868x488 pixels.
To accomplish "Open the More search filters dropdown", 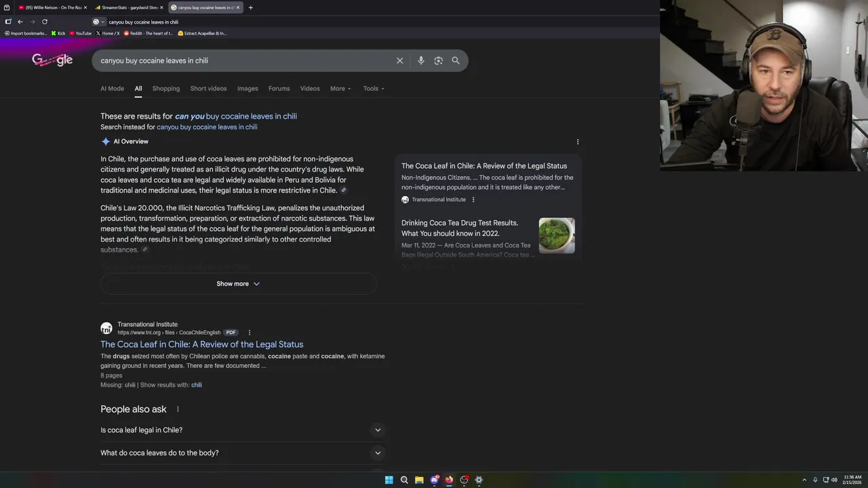I will point(340,89).
